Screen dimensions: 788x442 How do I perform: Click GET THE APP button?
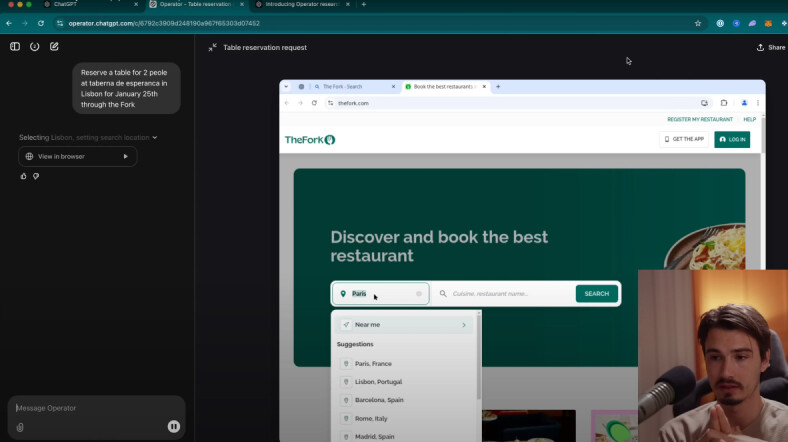[684, 139]
